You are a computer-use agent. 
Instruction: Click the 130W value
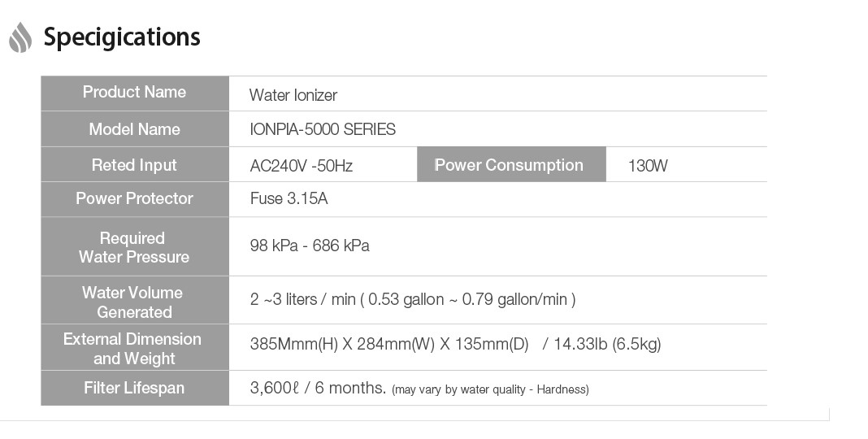click(648, 166)
